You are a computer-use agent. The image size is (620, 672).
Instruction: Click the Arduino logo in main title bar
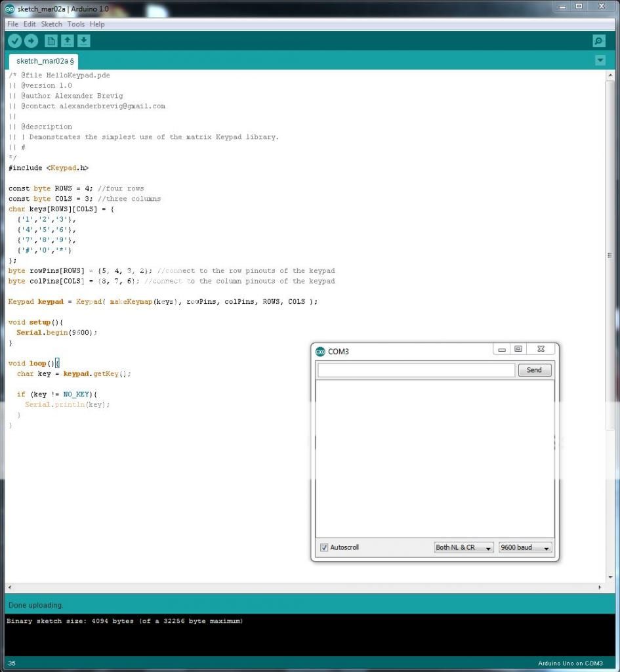9,9
